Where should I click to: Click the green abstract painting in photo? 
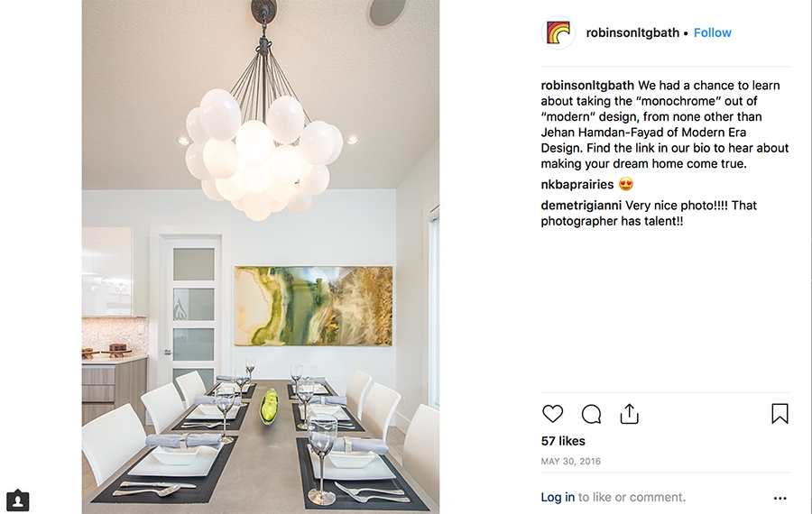coord(313,306)
